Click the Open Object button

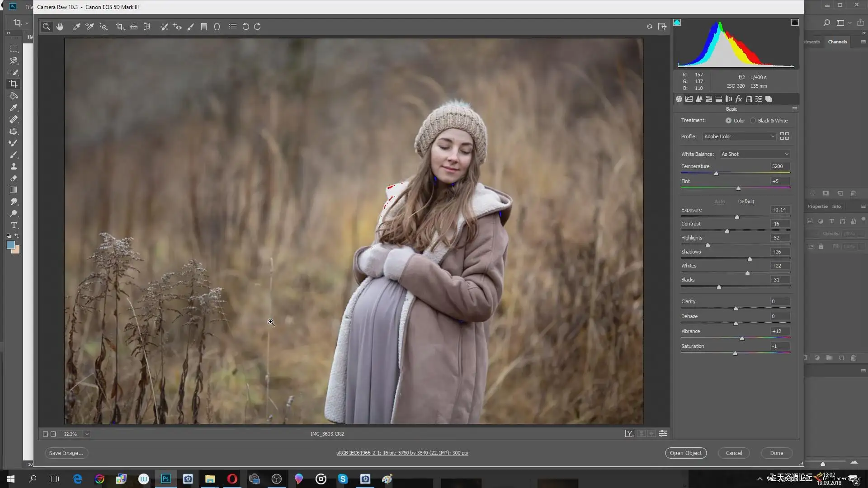click(686, 453)
